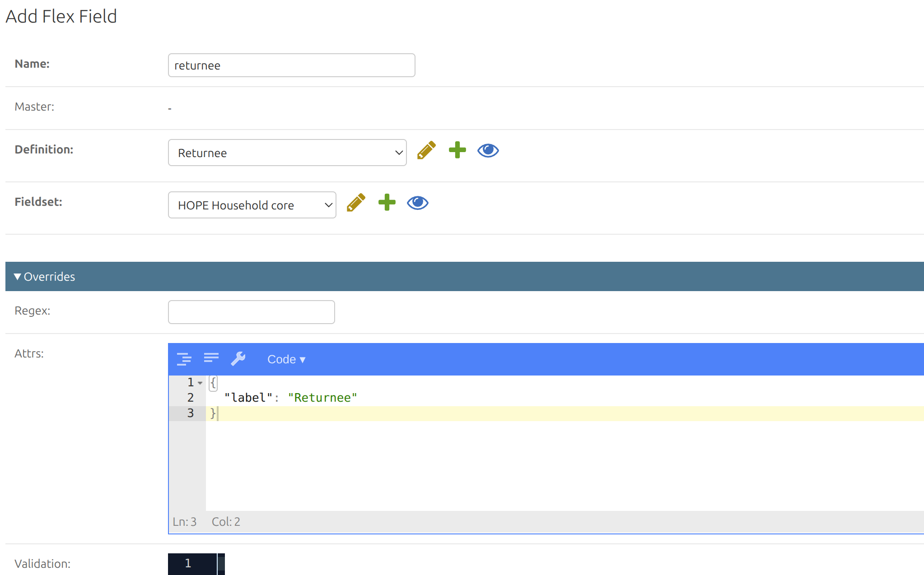This screenshot has width=924, height=575.
Task: Repair JSON with wrench icon
Action: [238, 359]
